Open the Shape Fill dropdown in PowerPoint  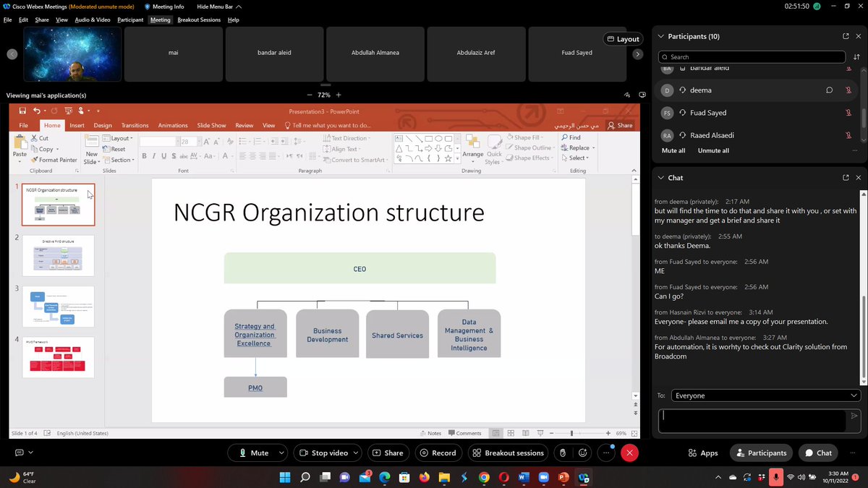(x=524, y=137)
